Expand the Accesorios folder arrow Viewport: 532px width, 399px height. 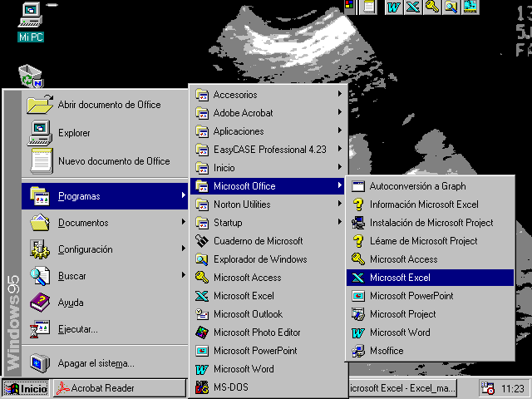tap(340, 94)
